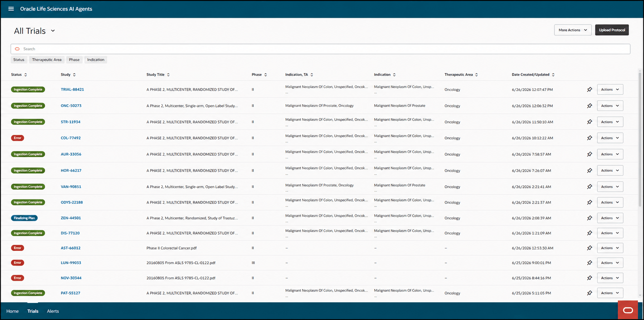
Task: Focus the trials Search field
Action: (x=321, y=49)
